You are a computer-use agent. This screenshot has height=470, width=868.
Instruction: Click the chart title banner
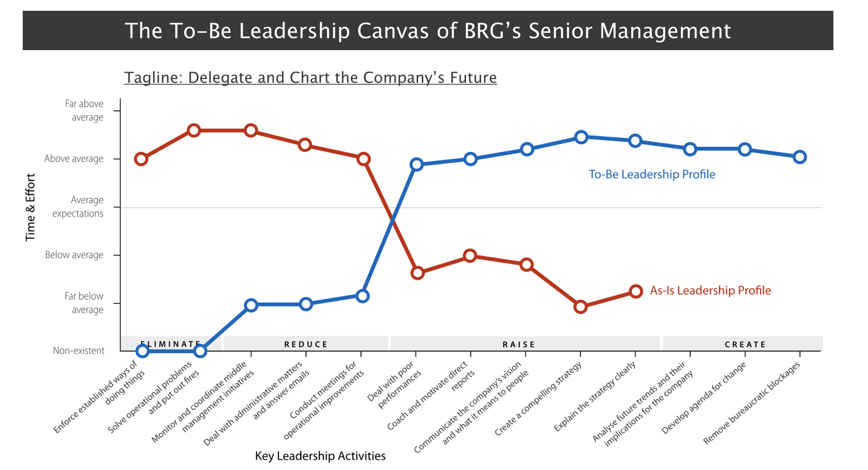coord(428,31)
